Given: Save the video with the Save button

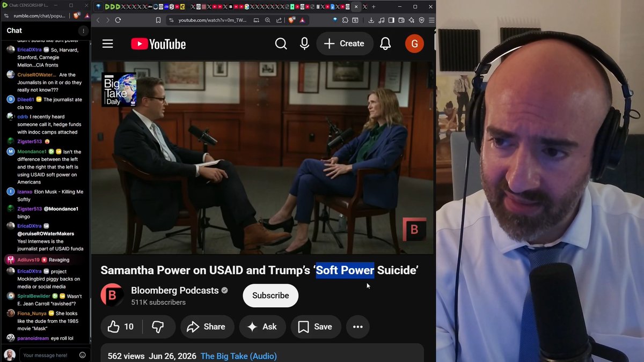Looking at the screenshot, I should (x=316, y=327).
